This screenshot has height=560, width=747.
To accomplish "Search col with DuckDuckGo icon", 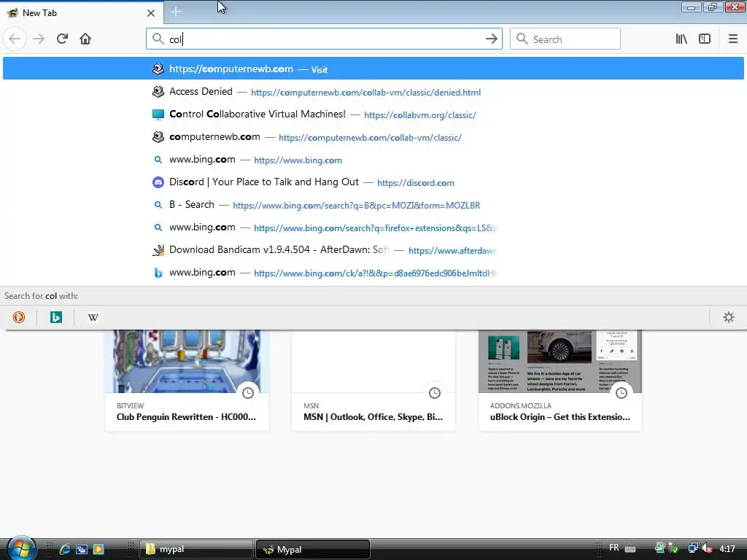I will pos(18,317).
